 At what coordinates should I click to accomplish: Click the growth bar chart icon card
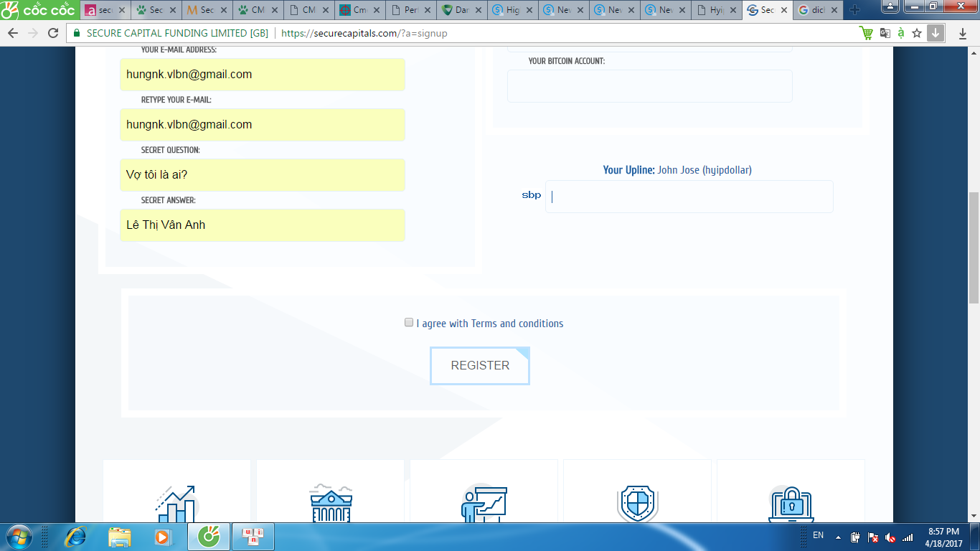[176, 491]
